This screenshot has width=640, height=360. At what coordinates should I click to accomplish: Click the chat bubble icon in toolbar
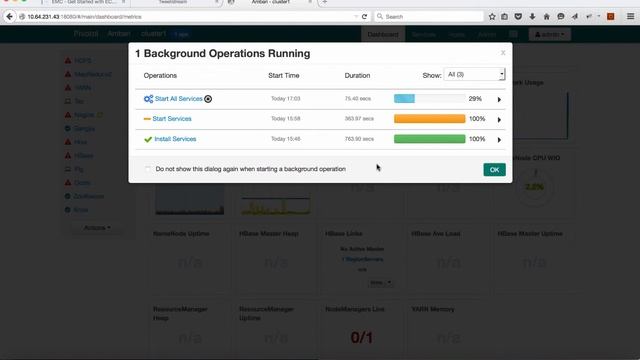coord(561,17)
